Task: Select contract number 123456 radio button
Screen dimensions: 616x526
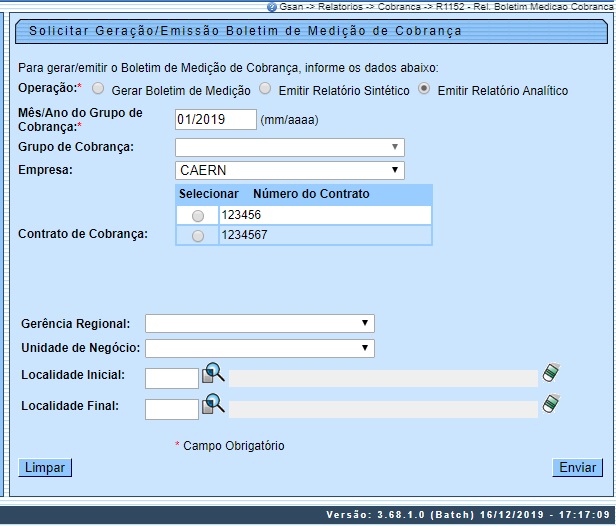Action: click(197, 216)
